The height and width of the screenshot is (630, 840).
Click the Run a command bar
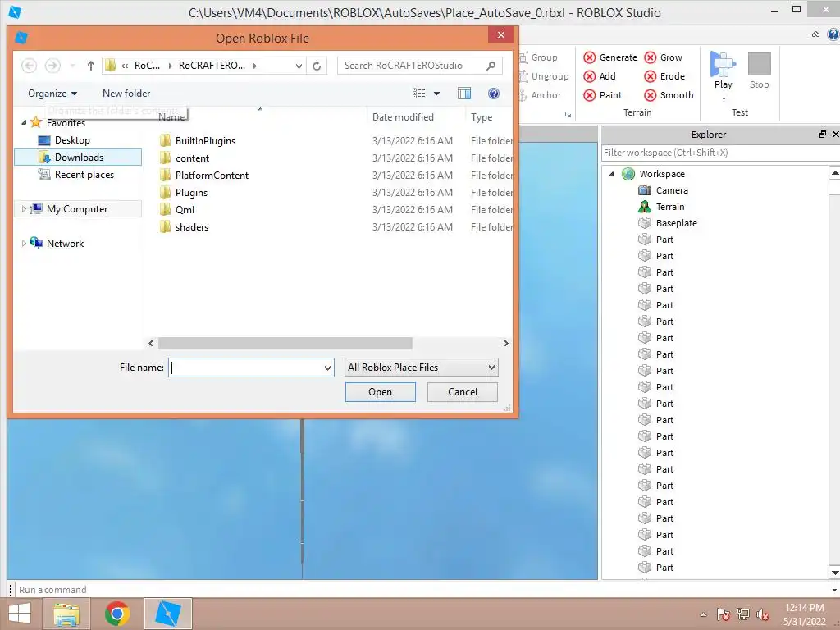pos(423,590)
